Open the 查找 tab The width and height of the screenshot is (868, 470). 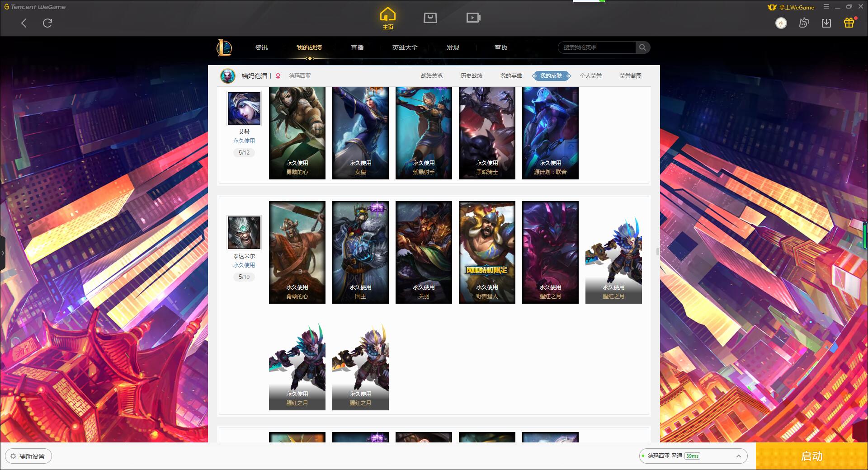[501, 47]
